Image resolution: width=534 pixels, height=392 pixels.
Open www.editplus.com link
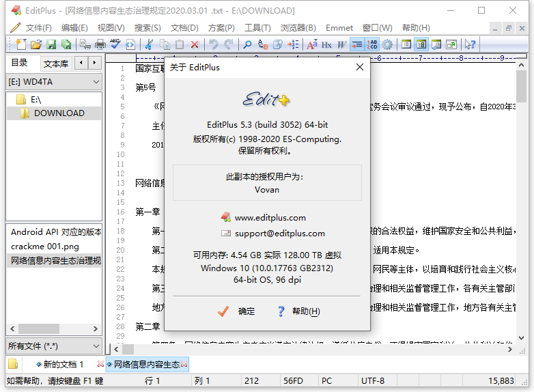coord(270,218)
